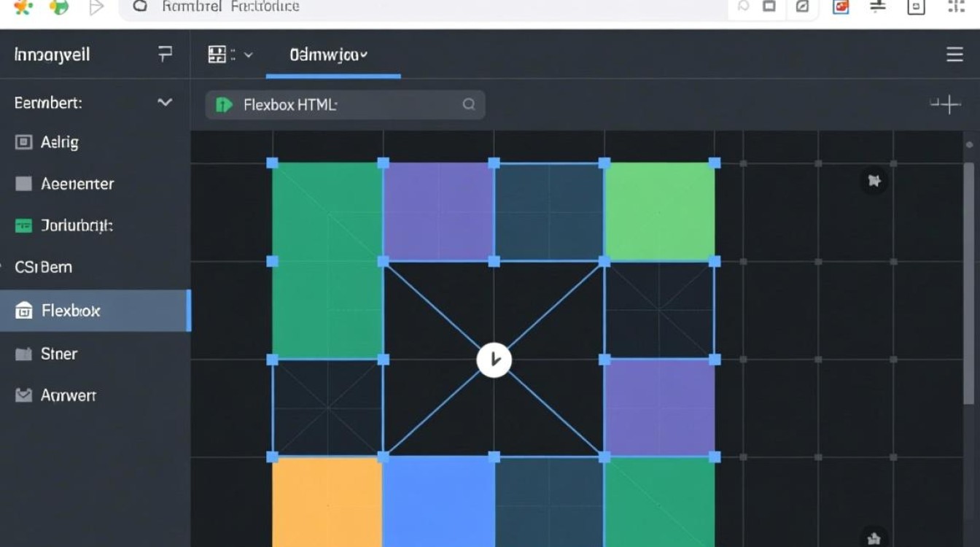
Task: Open the Aeenenter sidebar entry
Action: point(77,184)
